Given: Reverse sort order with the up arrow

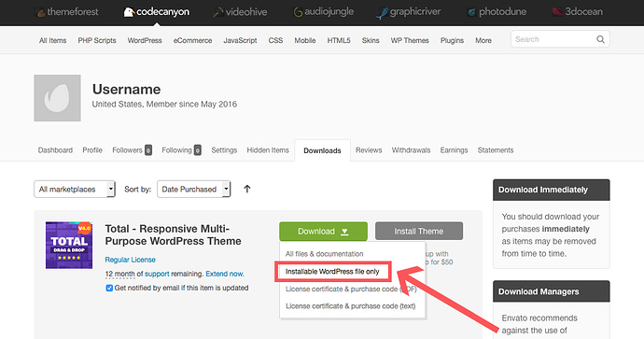Looking at the screenshot, I should 246,189.
